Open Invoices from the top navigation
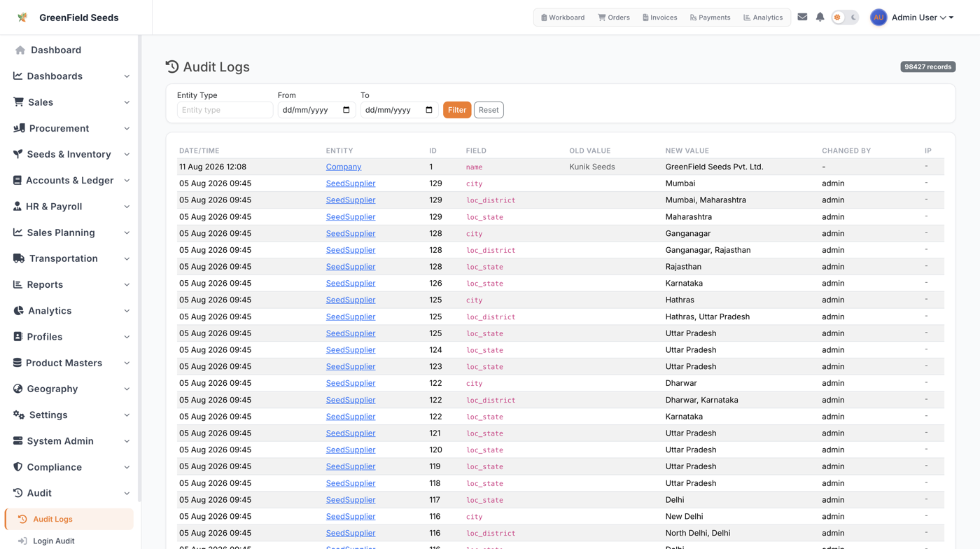 pyautogui.click(x=659, y=18)
